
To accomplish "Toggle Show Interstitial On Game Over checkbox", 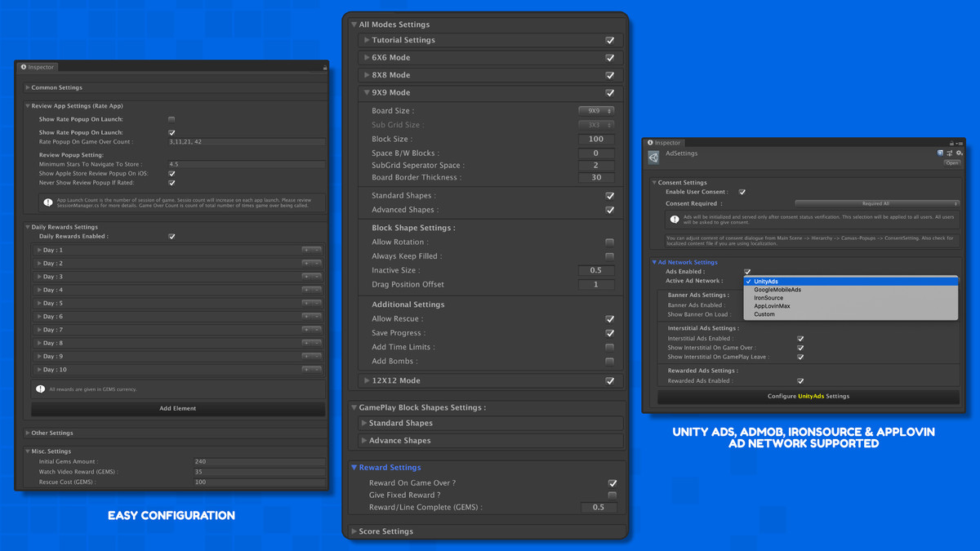I will point(800,348).
